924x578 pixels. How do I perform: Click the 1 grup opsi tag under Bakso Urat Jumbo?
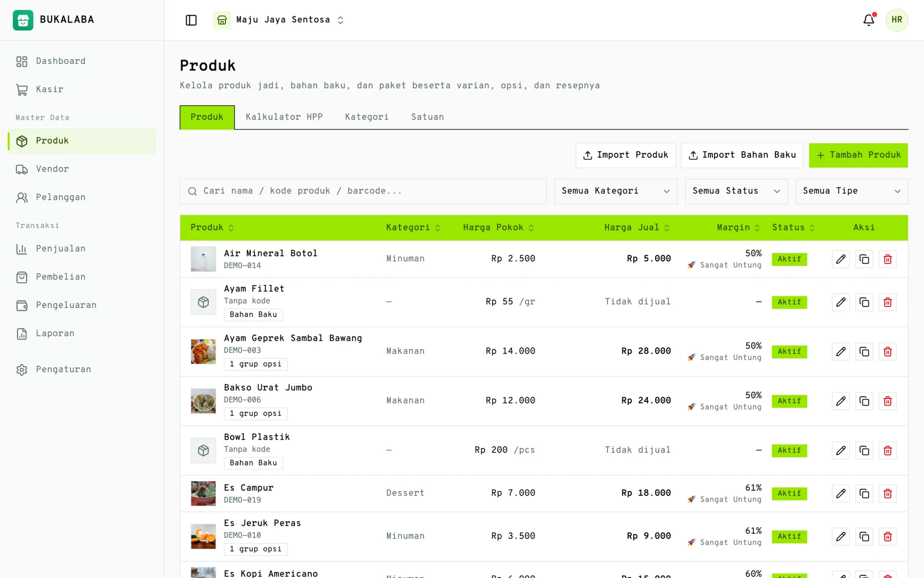tap(255, 413)
